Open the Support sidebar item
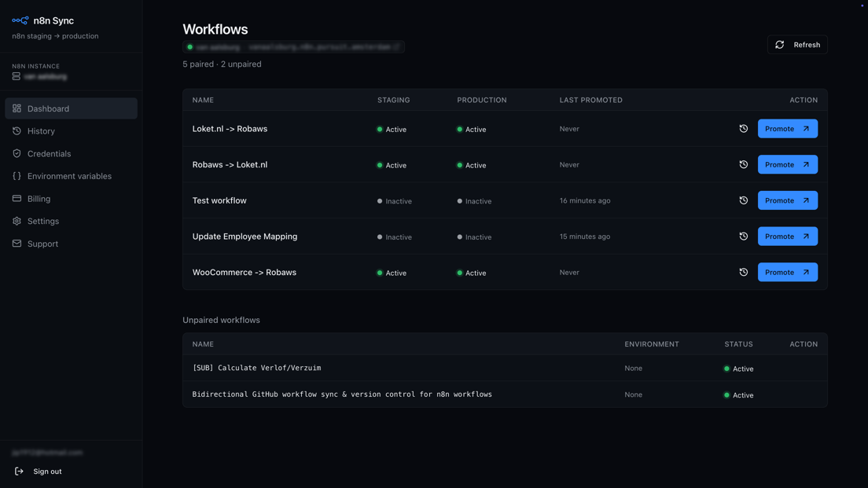Viewport: 868px width, 488px height. tap(71, 244)
